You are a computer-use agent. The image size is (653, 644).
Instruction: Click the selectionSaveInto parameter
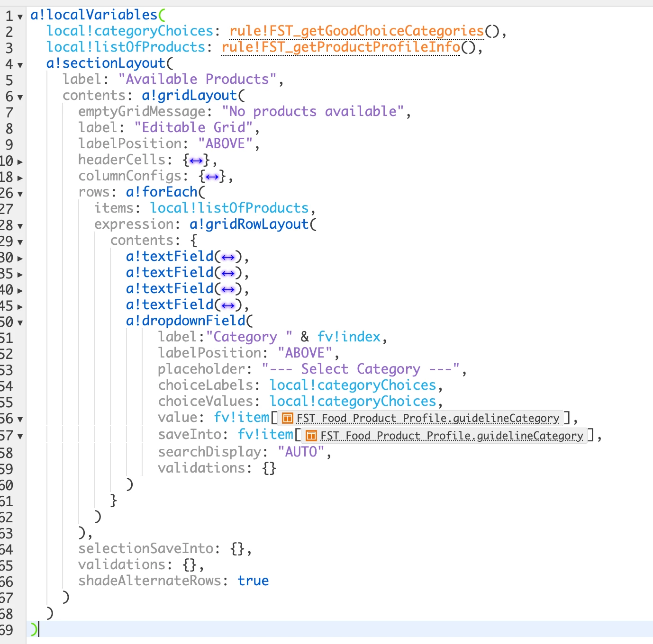tap(146, 549)
